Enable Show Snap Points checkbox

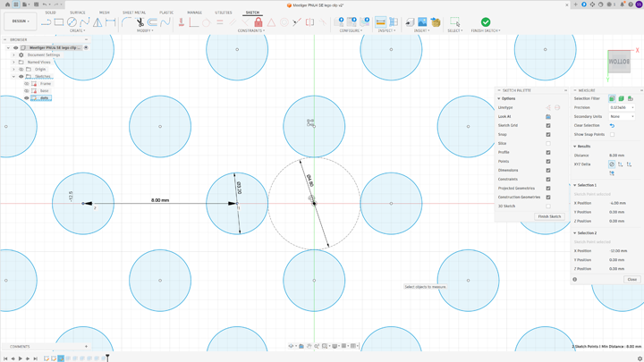[x=612, y=135]
